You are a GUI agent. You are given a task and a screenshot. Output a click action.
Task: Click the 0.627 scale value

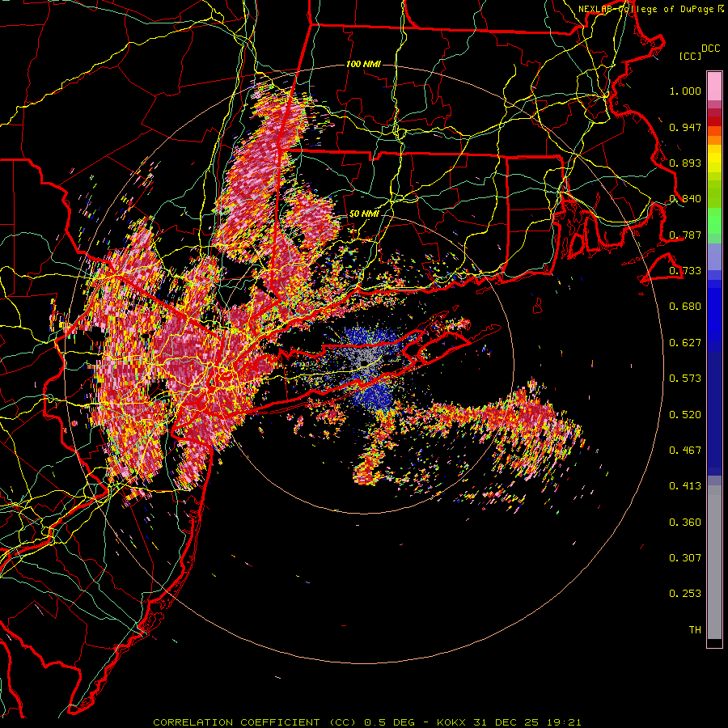point(685,343)
